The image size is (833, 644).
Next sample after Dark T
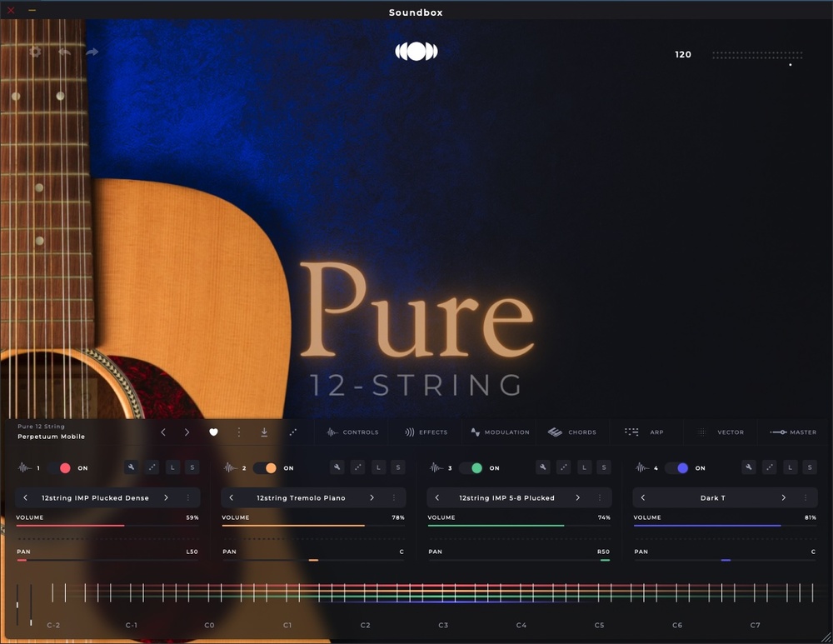(x=784, y=498)
